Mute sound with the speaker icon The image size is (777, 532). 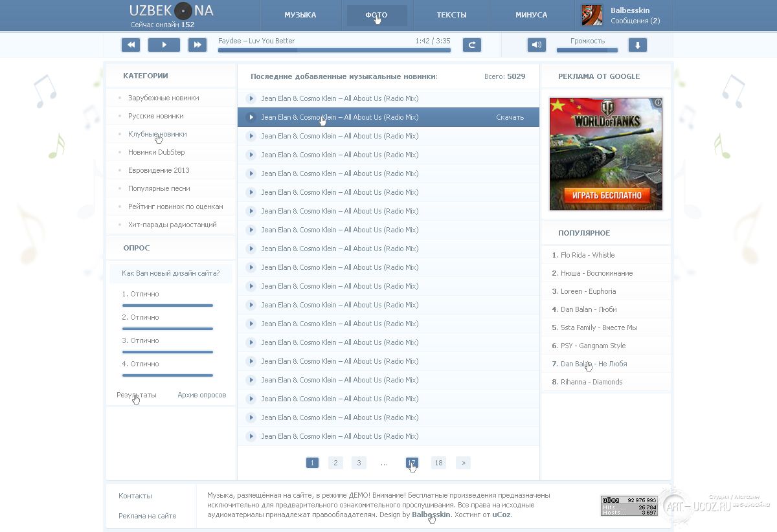(537, 45)
